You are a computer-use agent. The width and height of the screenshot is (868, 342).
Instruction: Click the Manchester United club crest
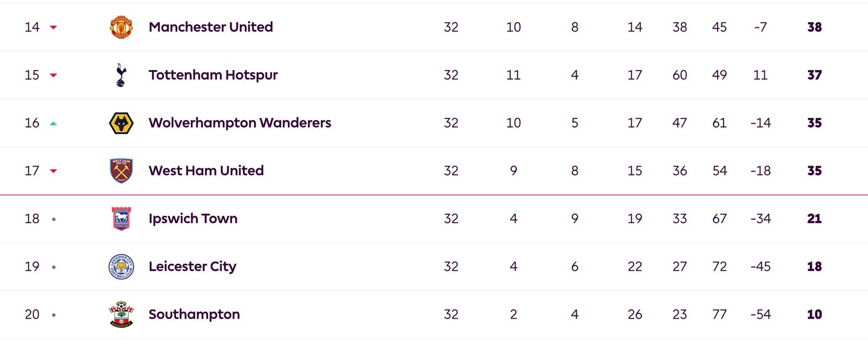[121, 27]
